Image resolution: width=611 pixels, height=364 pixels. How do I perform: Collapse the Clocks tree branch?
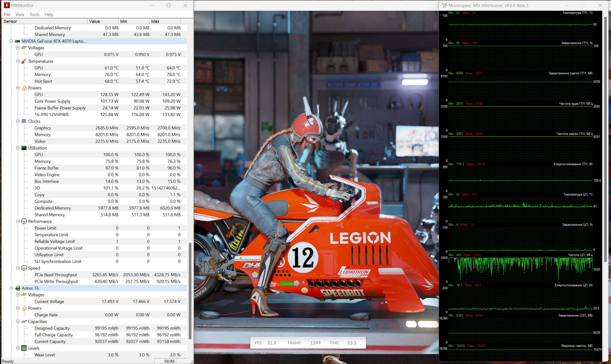[18, 121]
